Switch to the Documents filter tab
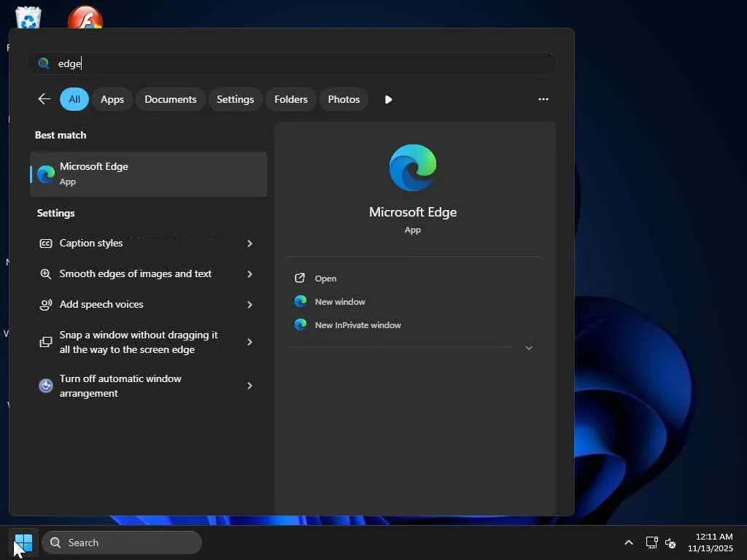This screenshot has height=560, width=747. (171, 99)
